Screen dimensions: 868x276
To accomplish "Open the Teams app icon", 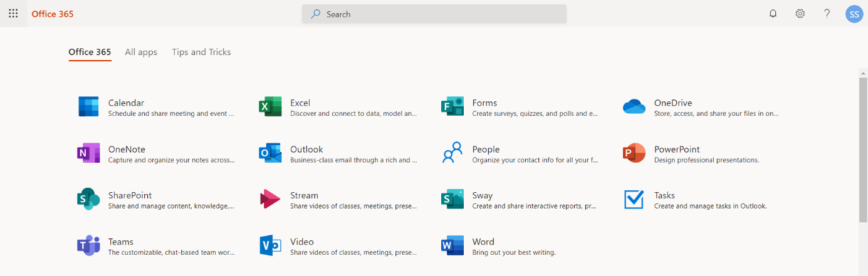I will (x=88, y=246).
